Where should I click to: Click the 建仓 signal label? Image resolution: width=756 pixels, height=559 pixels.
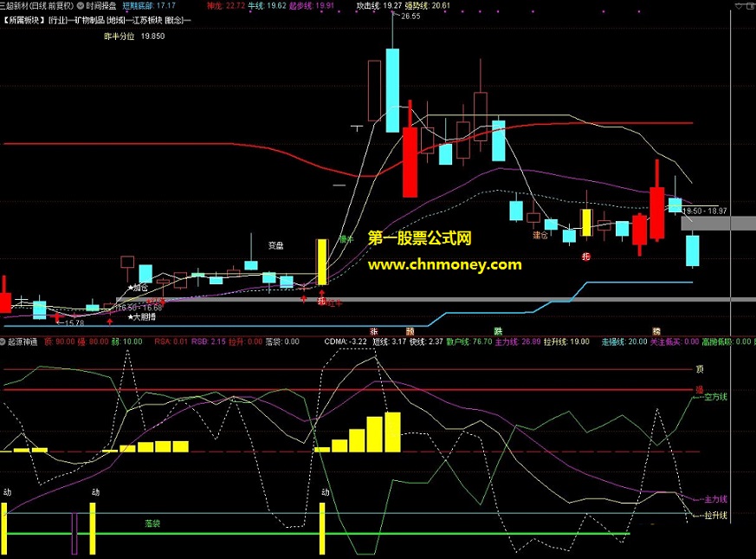coord(540,235)
